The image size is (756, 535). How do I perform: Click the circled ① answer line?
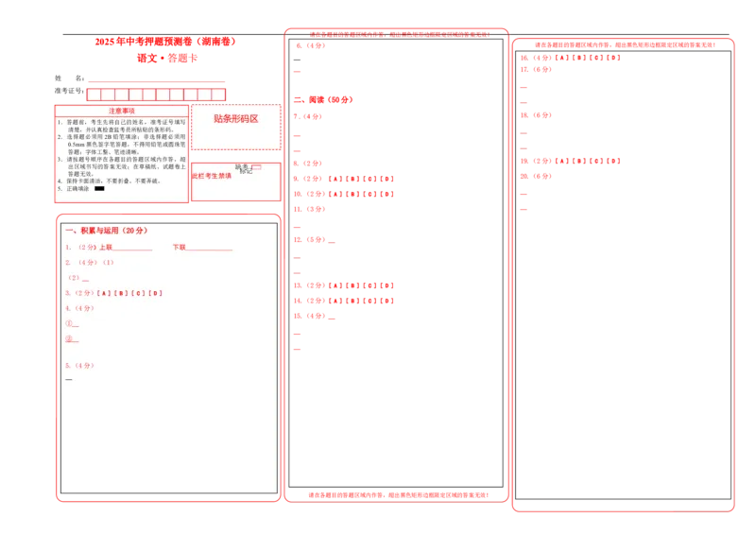72,323
